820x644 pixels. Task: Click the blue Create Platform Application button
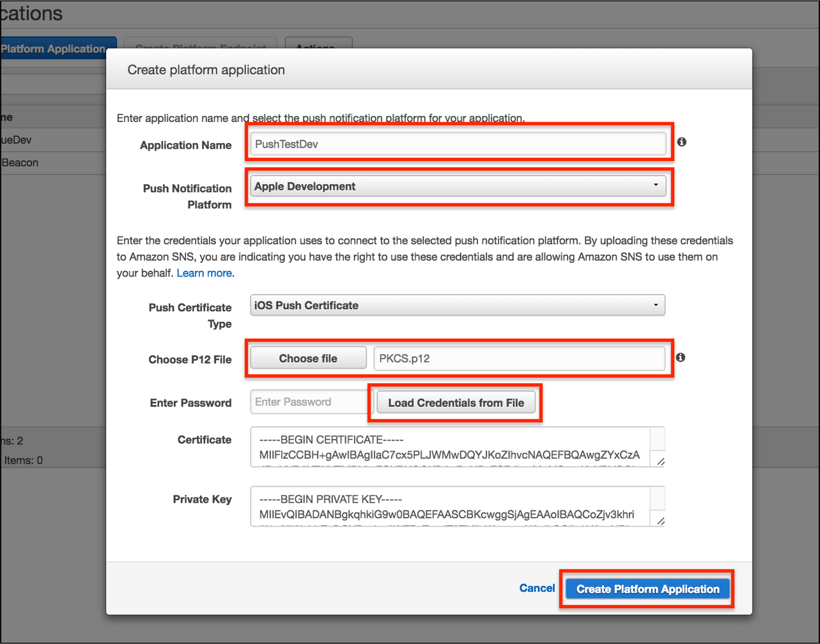[646, 588]
